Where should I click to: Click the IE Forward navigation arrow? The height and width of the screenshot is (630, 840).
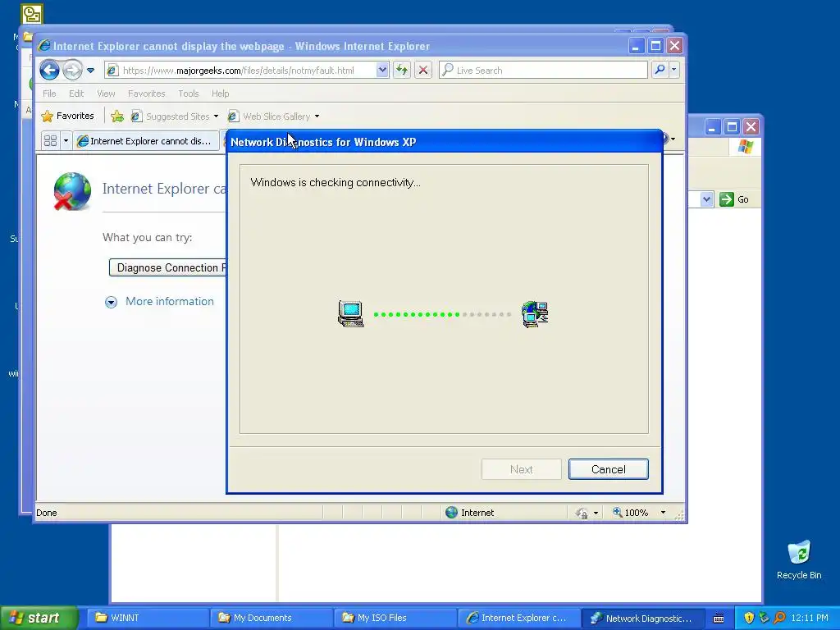pyautogui.click(x=72, y=71)
